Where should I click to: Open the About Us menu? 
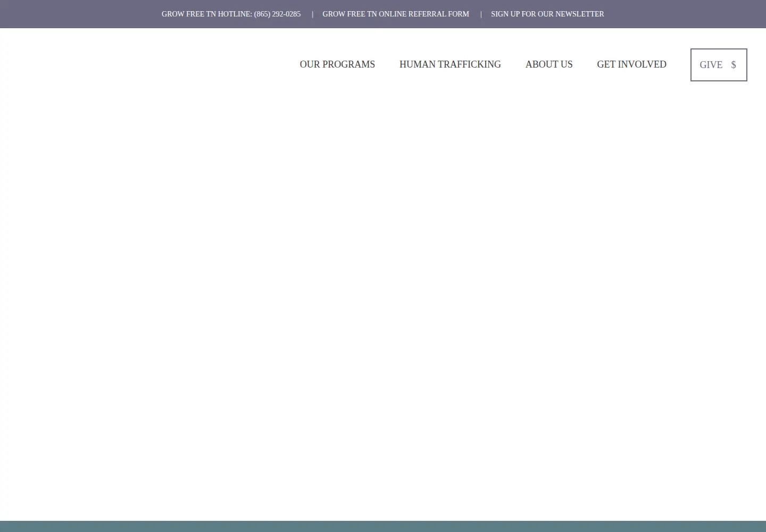549,64
